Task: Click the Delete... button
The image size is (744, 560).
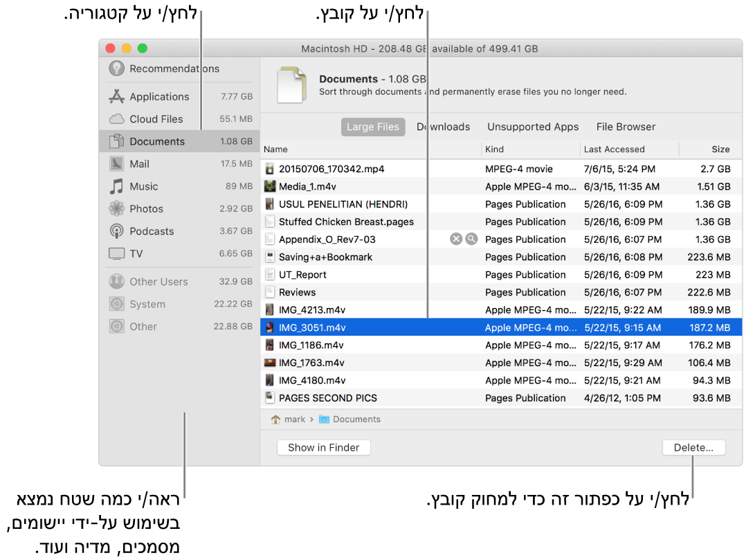Action: click(693, 448)
